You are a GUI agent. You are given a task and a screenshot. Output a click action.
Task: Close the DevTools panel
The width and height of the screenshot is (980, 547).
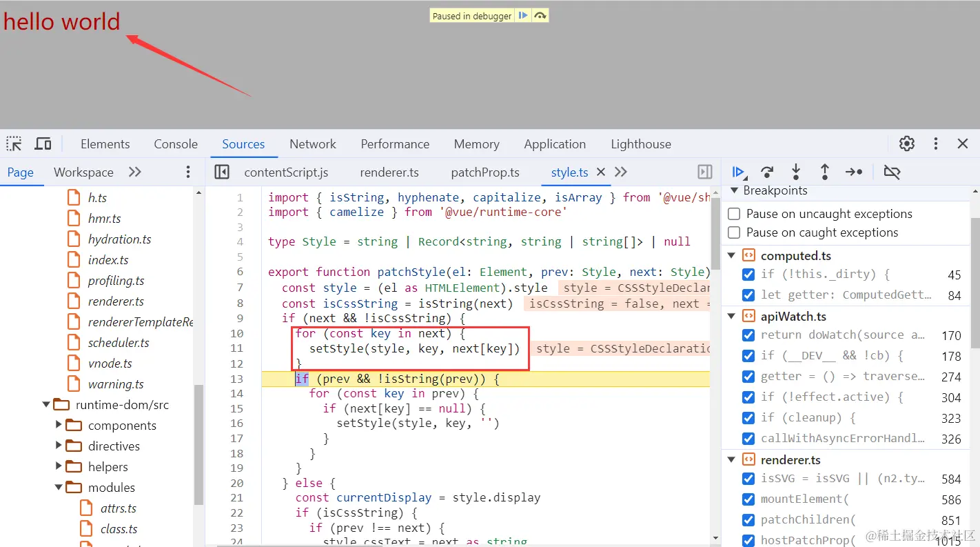(963, 143)
